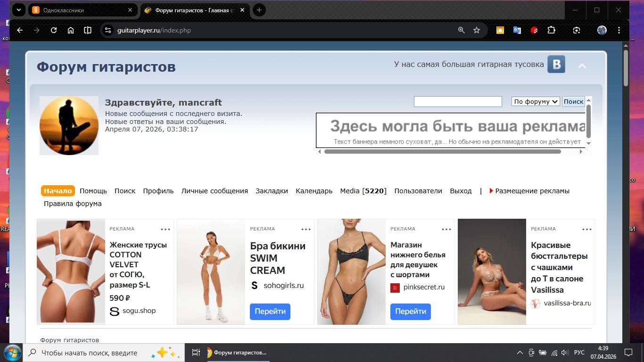Open the notification center icon
This screenshot has height=362, width=644.
pyautogui.click(x=628, y=353)
